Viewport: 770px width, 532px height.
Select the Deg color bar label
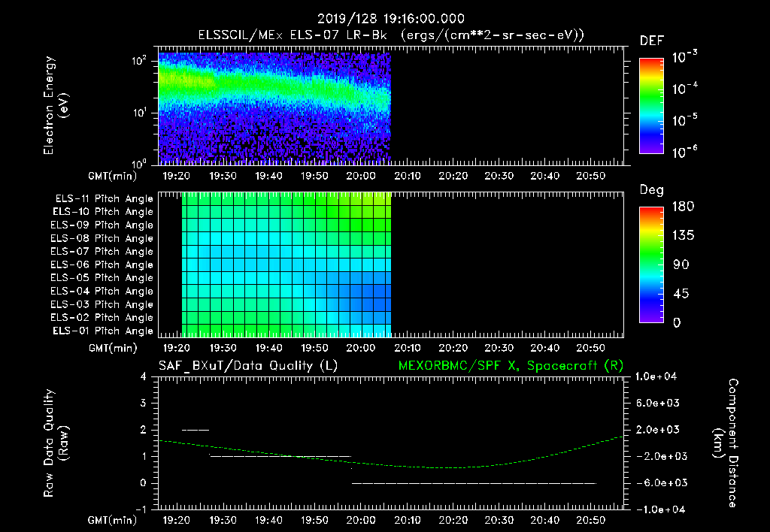[x=651, y=190]
